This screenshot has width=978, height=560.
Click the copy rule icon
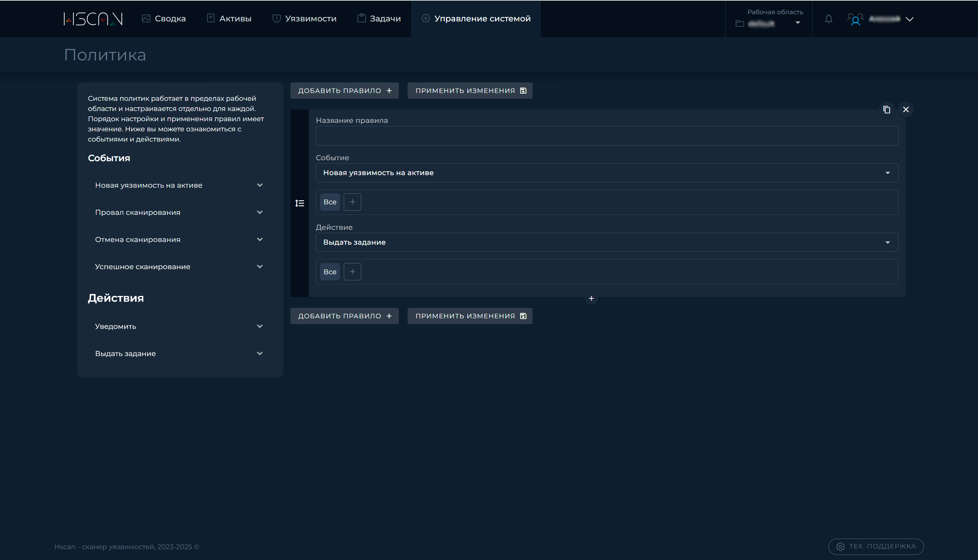[x=886, y=110]
